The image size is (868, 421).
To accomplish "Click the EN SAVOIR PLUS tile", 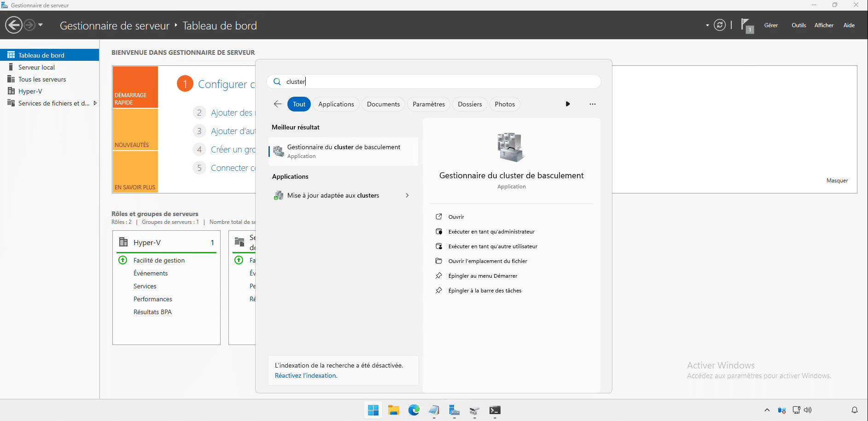I will click(135, 171).
